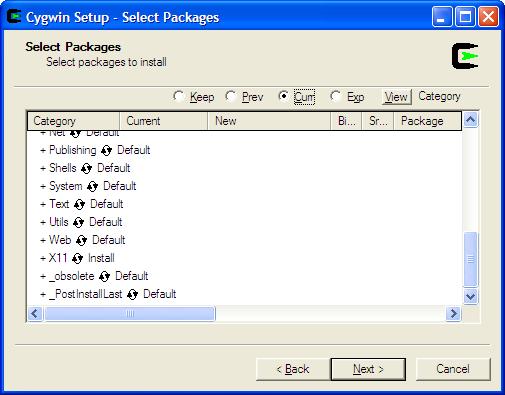This screenshot has height=395, width=505.
Task: Expand the Publishing category
Action: 43,151
